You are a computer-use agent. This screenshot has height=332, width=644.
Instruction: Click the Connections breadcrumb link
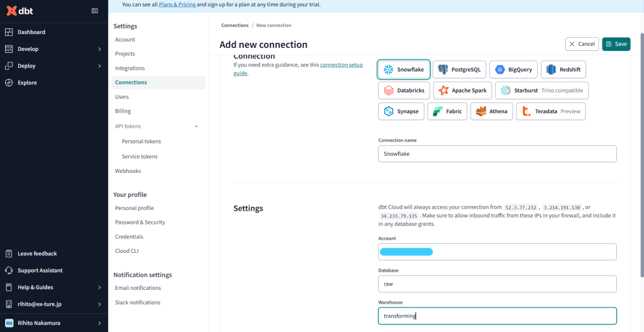[235, 26]
